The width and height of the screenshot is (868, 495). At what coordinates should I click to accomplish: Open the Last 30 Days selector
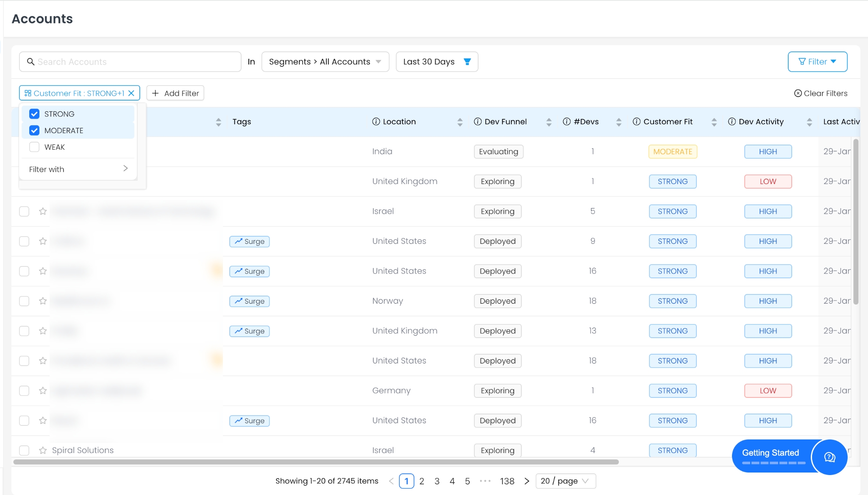437,62
